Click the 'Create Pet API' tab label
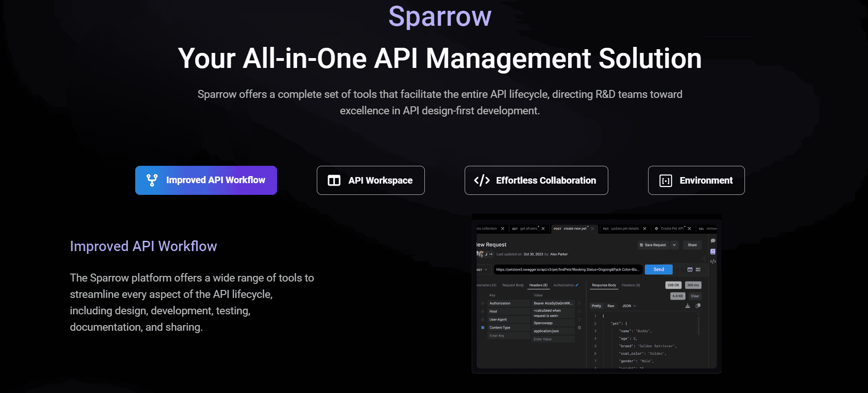 pyautogui.click(x=672, y=229)
